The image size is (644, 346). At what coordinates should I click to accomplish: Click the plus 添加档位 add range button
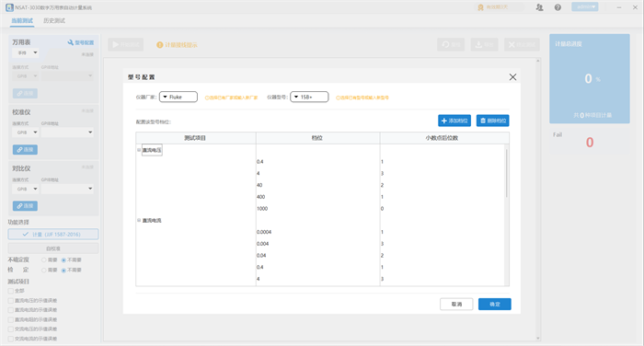point(454,121)
